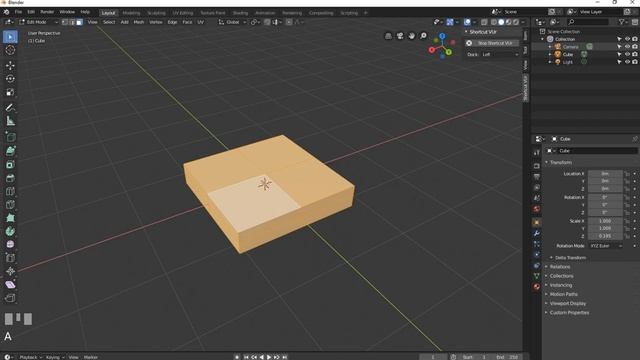
Task: Select the Poly Build tool
Action: pyautogui.click(x=10, y=218)
